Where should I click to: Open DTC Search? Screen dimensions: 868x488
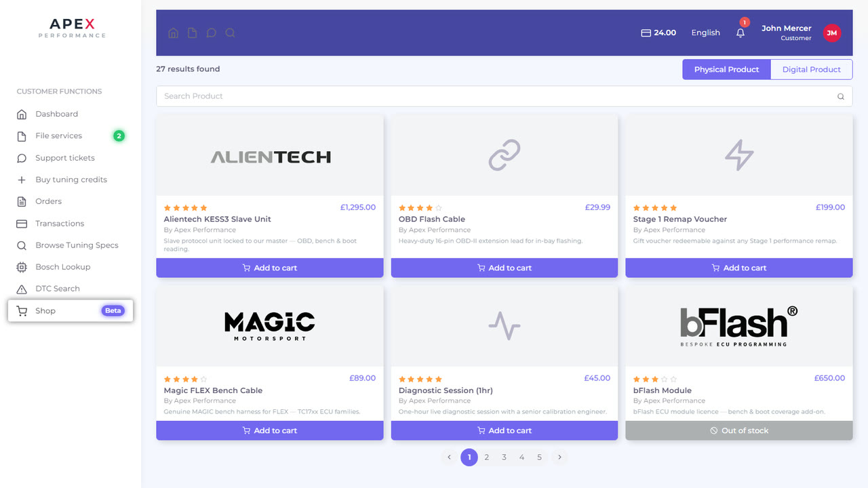pyautogui.click(x=71, y=288)
